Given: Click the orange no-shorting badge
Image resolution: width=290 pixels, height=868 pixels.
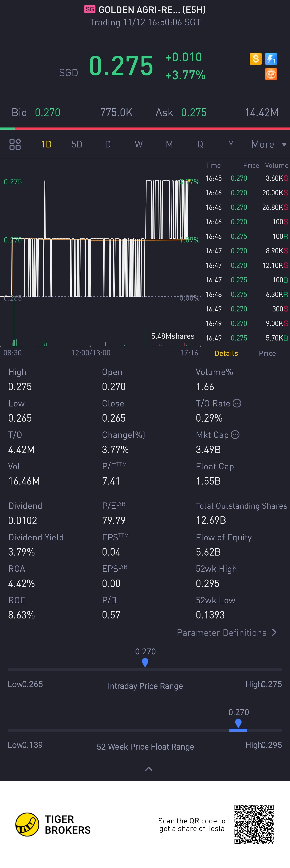Looking at the screenshot, I should 271,74.
